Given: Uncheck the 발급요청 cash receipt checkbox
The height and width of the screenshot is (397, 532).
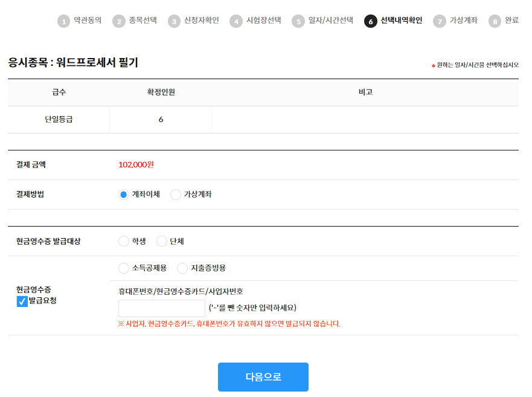Looking at the screenshot, I should click(22, 301).
